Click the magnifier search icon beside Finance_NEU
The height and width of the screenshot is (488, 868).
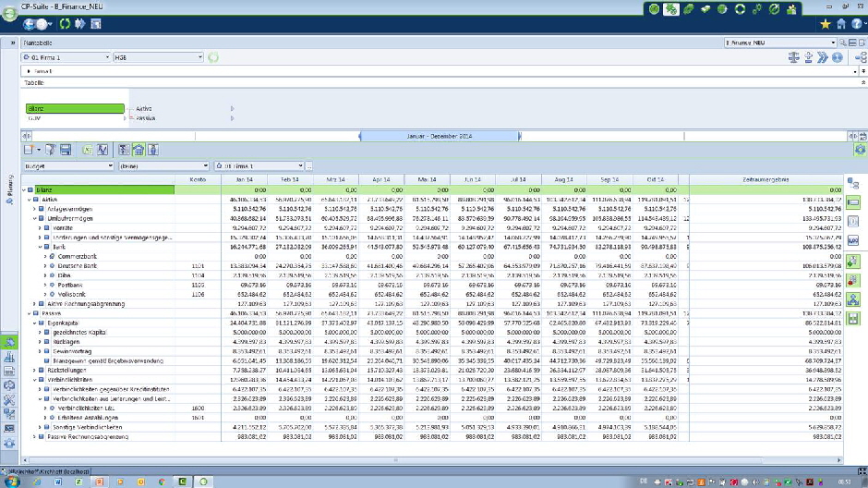click(843, 43)
